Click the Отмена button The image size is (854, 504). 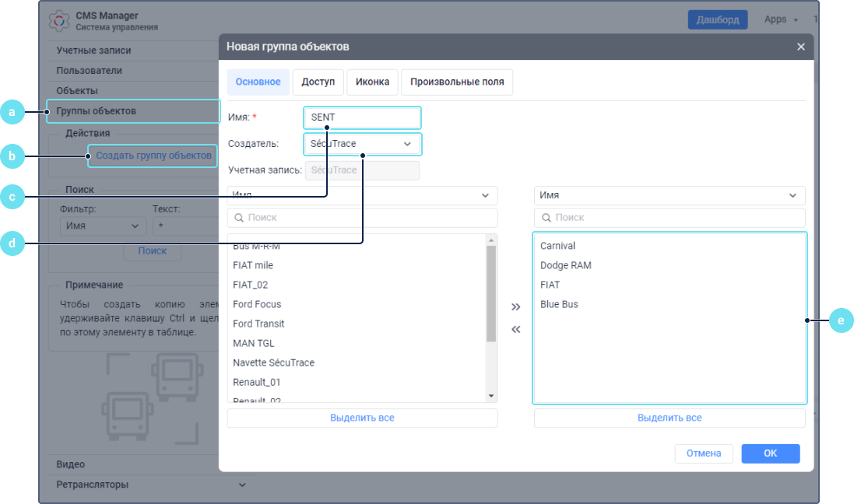(703, 453)
